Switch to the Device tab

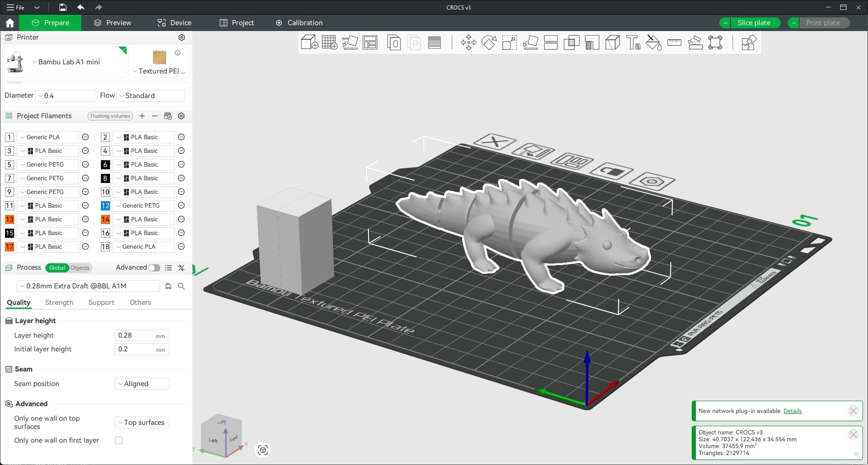(174, 23)
